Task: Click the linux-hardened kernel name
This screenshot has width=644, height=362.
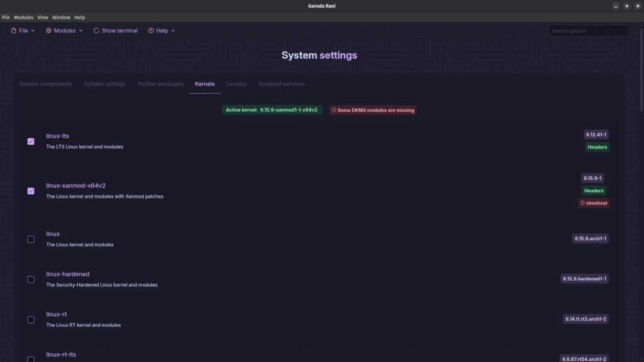Action: click(x=68, y=274)
